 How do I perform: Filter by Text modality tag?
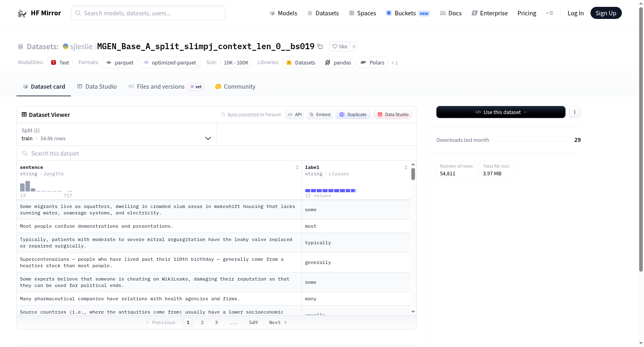[x=60, y=62]
